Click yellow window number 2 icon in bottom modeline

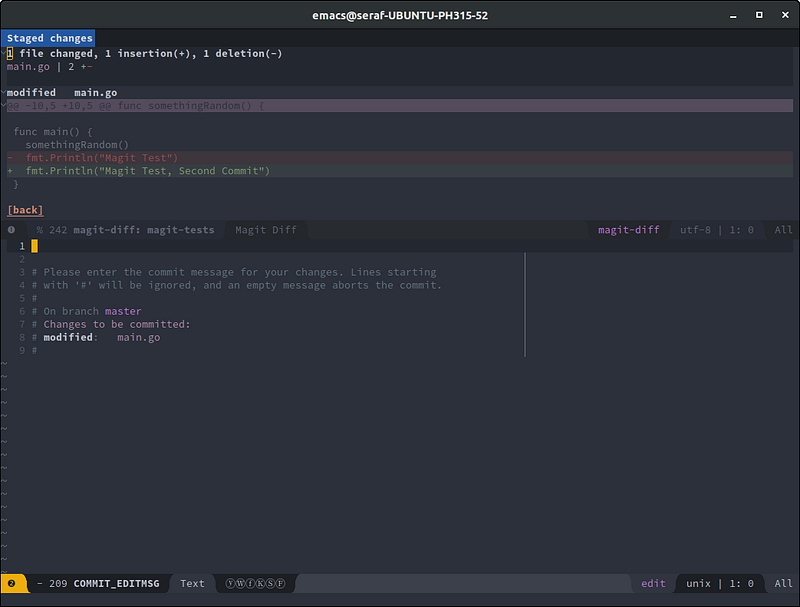pyautogui.click(x=11, y=583)
